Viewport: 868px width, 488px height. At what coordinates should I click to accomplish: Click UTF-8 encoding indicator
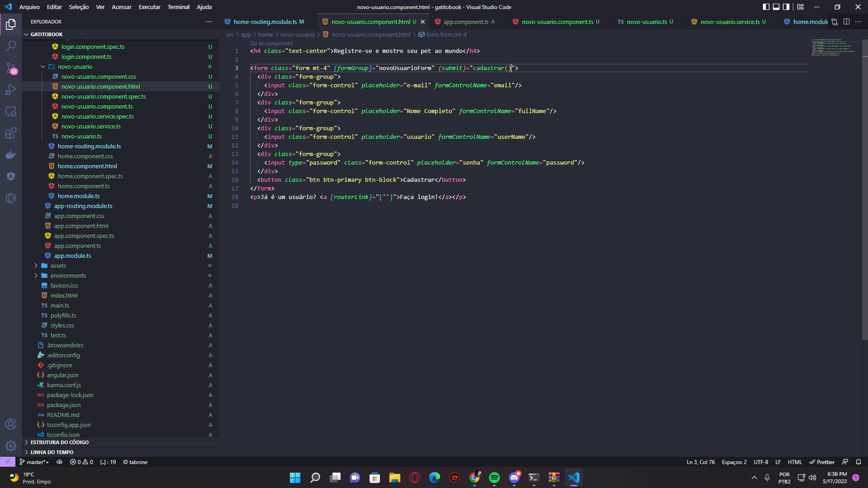(x=761, y=462)
